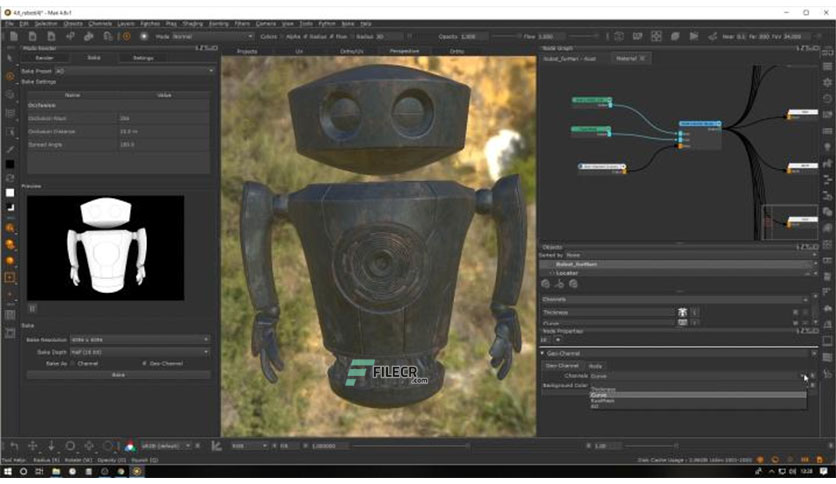Open the Bake Resolution dropdown
Viewport: 836px width, 484px height.
tap(140, 340)
